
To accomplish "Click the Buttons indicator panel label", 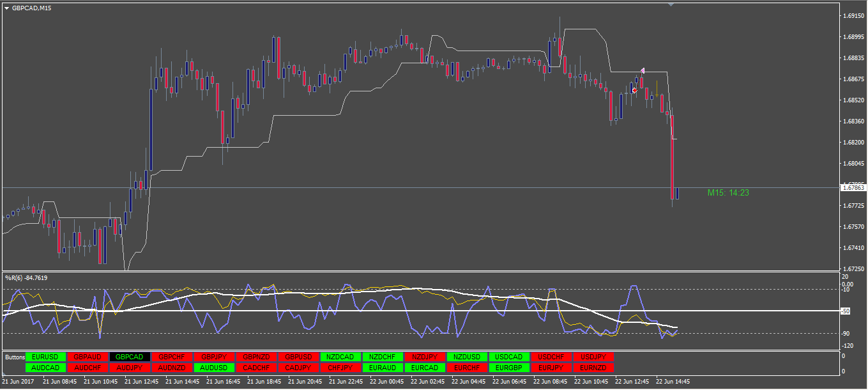I will pyautogui.click(x=14, y=357).
